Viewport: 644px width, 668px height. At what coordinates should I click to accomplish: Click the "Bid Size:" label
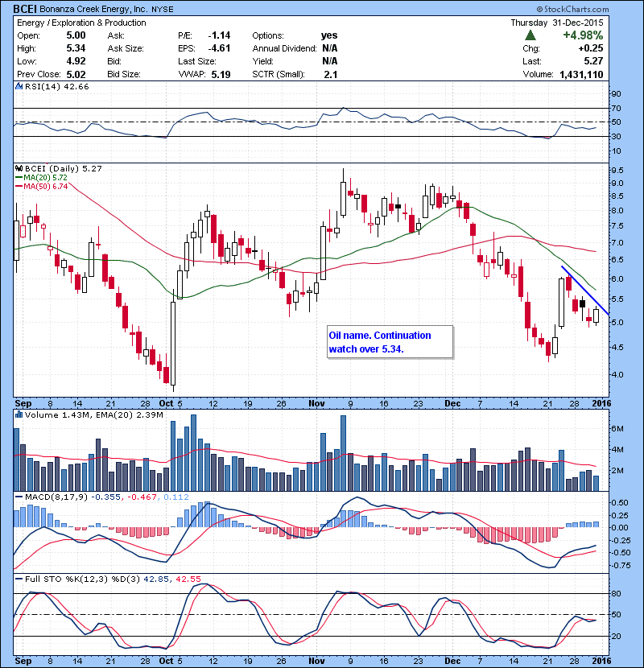tap(124, 74)
